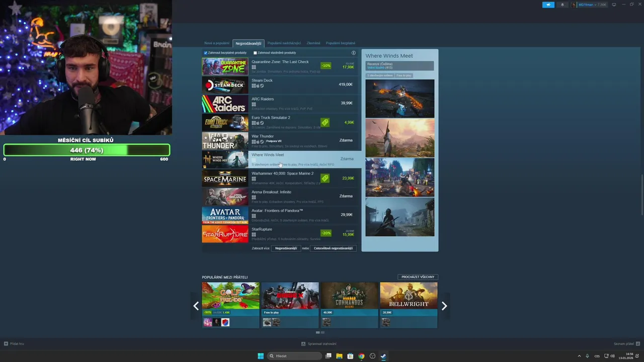Open Euro Truck Simulator 2 title
Viewport: 644px width, 362px height.
tap(271, 118)
